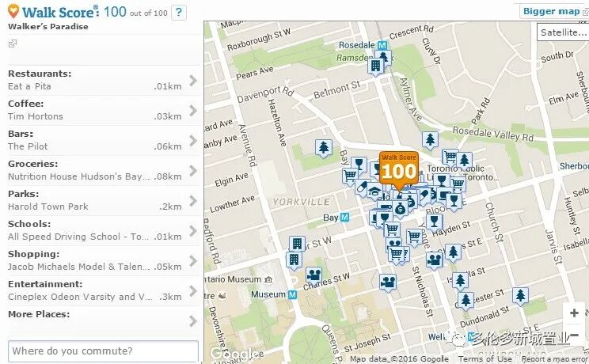Select the tree park marker beside Rosedale station
Image resolution: width=589 pixels, height=364 pixels.
tap(384, 56)
